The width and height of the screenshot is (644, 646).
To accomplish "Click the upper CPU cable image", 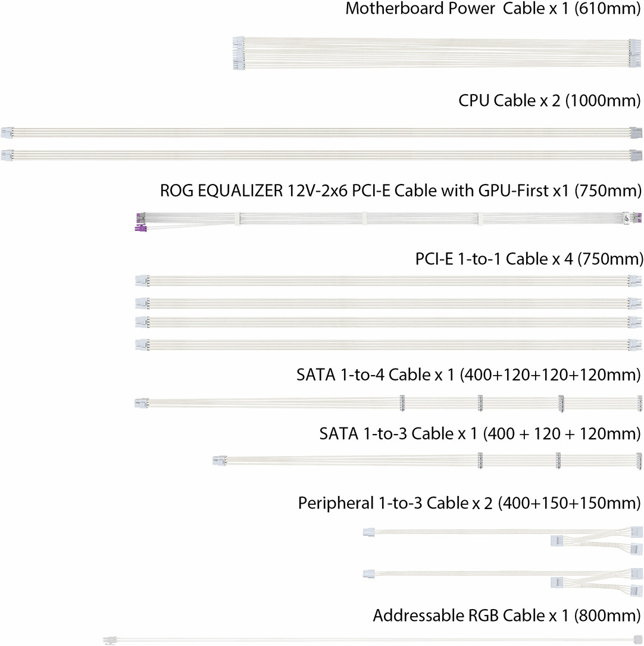I will pos(321,133).
